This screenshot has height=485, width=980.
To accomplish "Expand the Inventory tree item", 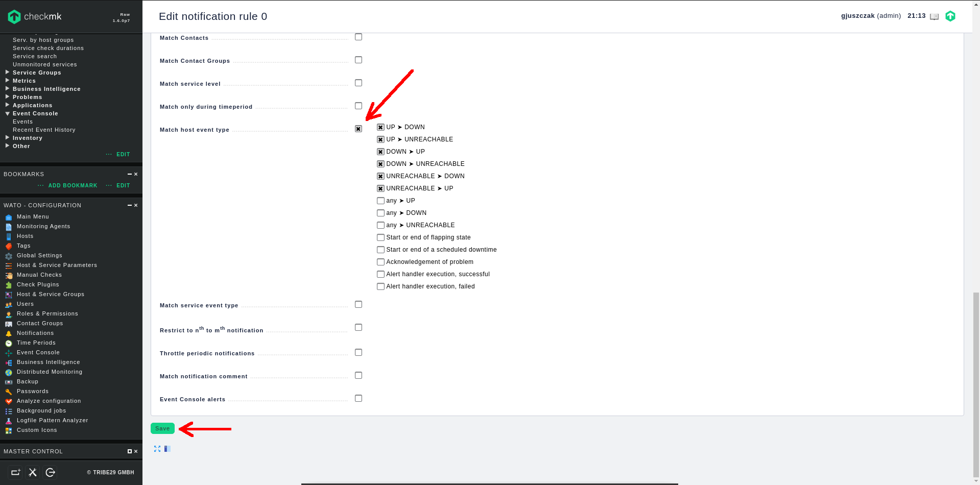I will point(8,138).
